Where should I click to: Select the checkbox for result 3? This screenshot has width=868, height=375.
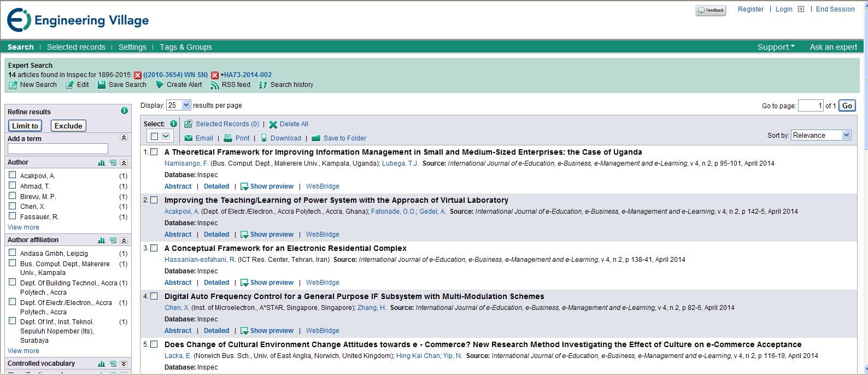click(154, 248)
